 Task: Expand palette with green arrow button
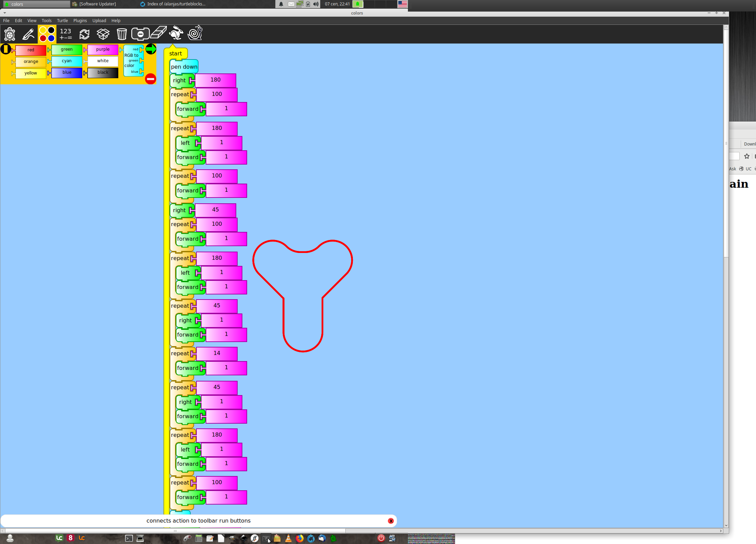151,49
